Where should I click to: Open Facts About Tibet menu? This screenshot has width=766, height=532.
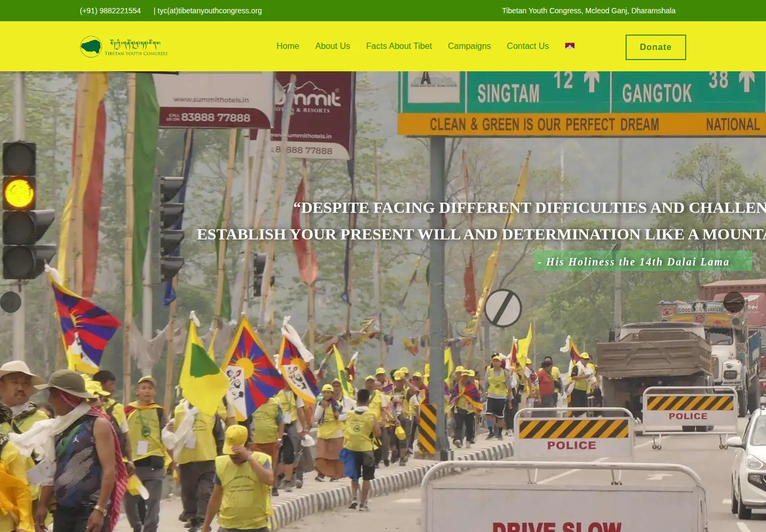[x=399, y=46]
